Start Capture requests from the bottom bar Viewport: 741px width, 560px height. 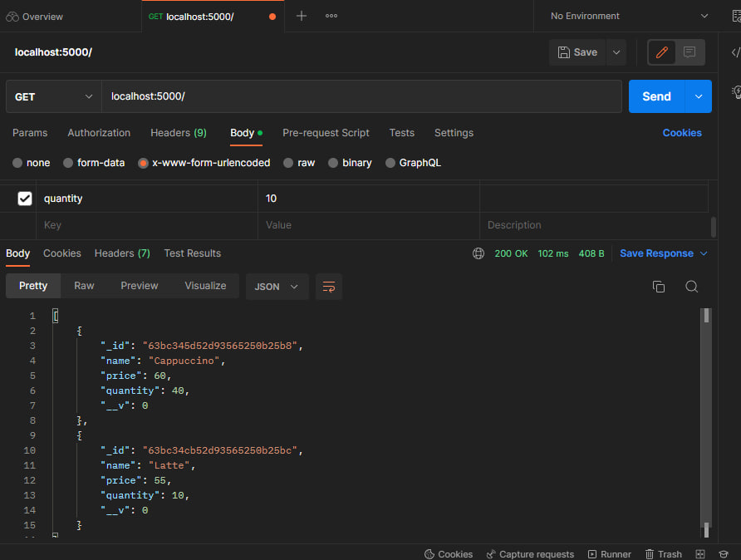[x=530, y=553]
